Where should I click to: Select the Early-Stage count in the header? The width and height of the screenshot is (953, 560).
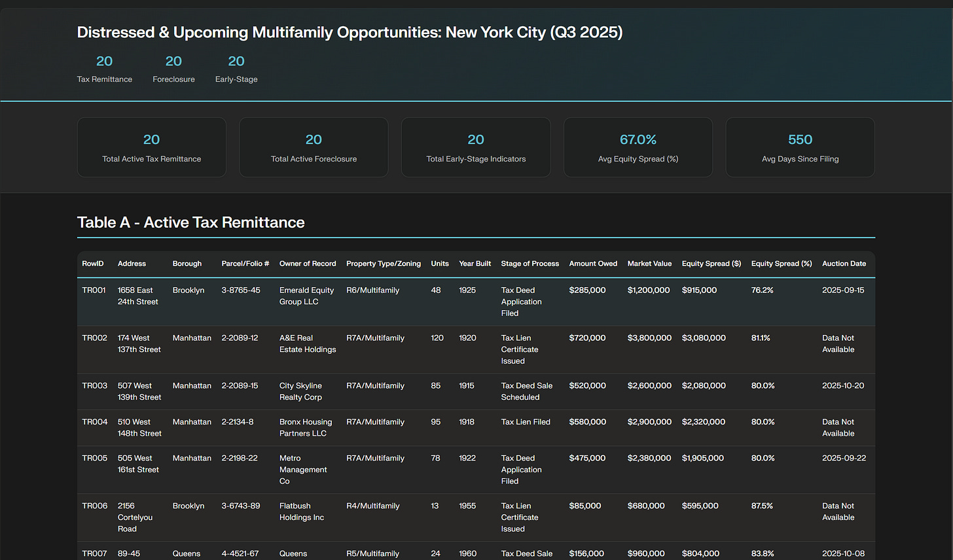[x=236, y=61]
